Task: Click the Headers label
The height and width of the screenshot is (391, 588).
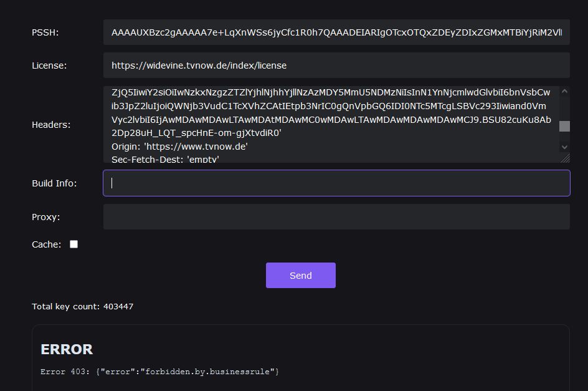Action: (x=51, y=125)
